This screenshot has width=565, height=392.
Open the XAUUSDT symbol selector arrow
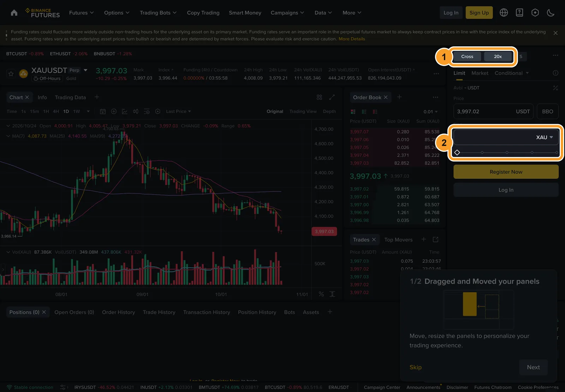tap(85, 70)
